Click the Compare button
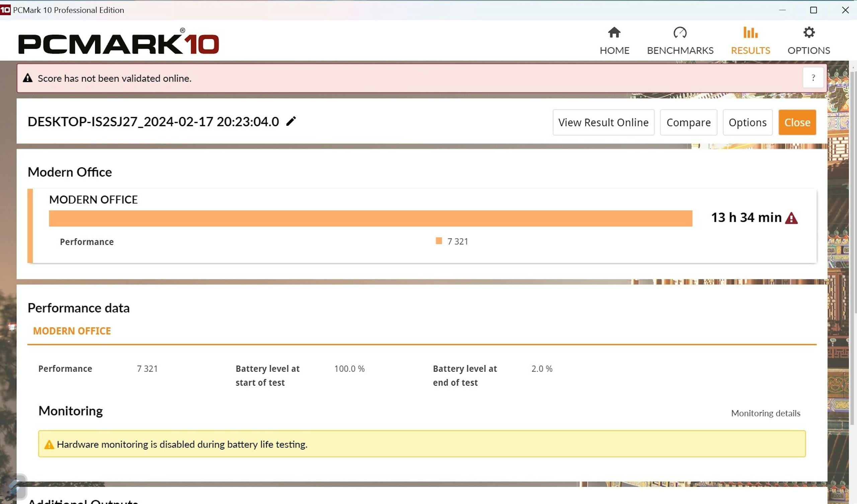The height and width of the screenshot is (504, 857). point(688,122)
